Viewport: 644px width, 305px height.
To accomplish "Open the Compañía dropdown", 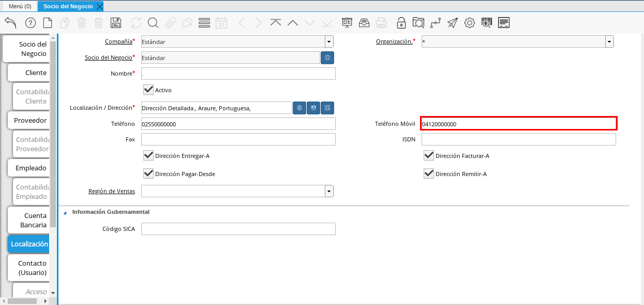I will (329, 42).
